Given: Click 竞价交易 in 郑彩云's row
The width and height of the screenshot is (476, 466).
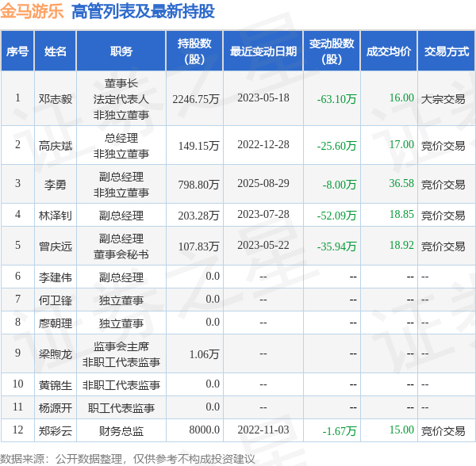Looking at the screenshot, I should coord(443,431).
